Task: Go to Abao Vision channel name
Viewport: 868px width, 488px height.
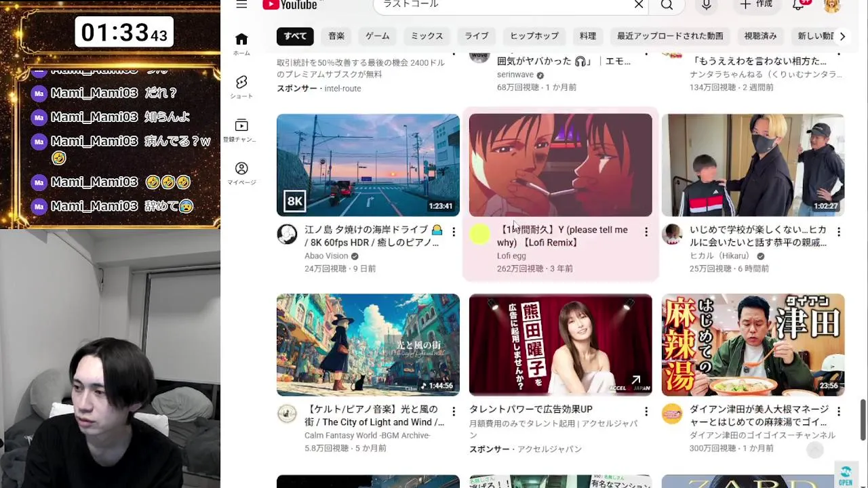Action: (326, 256)
